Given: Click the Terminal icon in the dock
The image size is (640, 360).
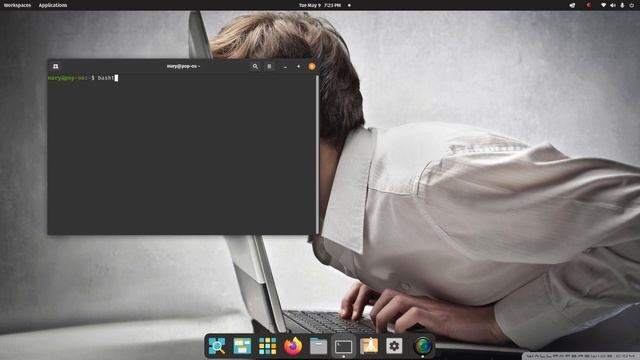Looking at the screenshot, I should tap(344, 347).
